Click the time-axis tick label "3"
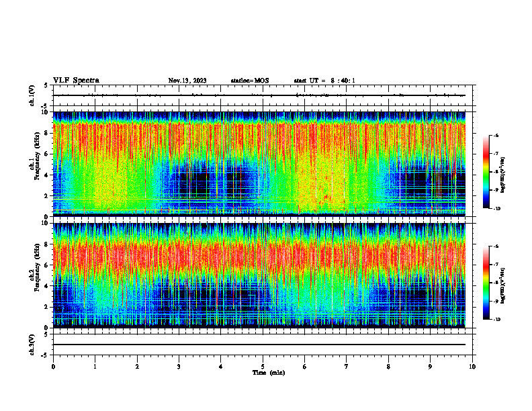The width and height of the screenshot is (532, 411). pos(179,367)
